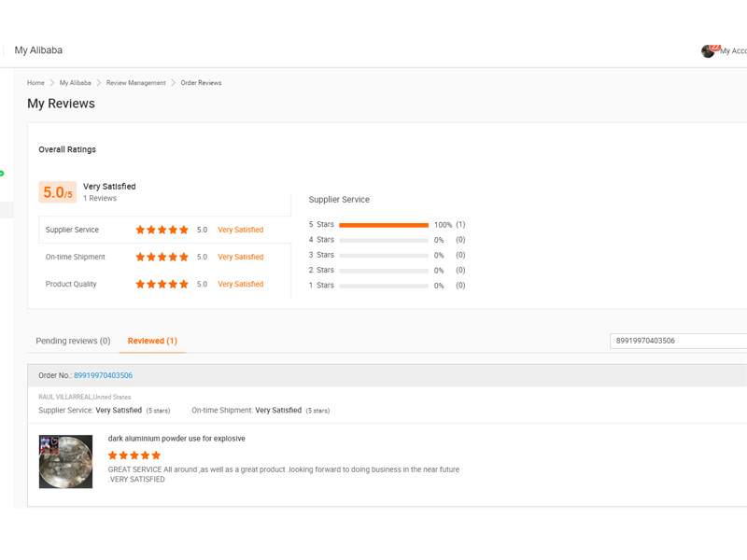The height and width of the screenshot is (560, 747).
Task: Select the Reviewed tab
Action: (x=152, y=341)
